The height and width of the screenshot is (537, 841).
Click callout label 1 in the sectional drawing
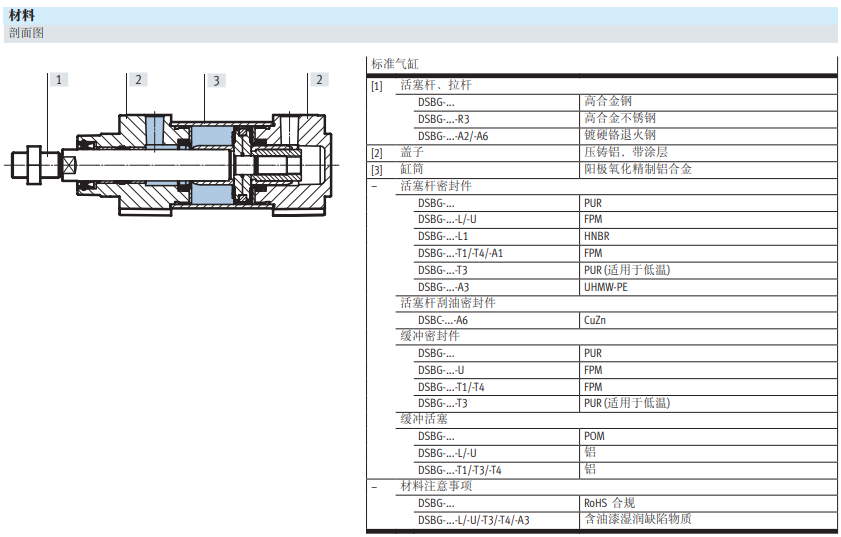pos(60,79)
